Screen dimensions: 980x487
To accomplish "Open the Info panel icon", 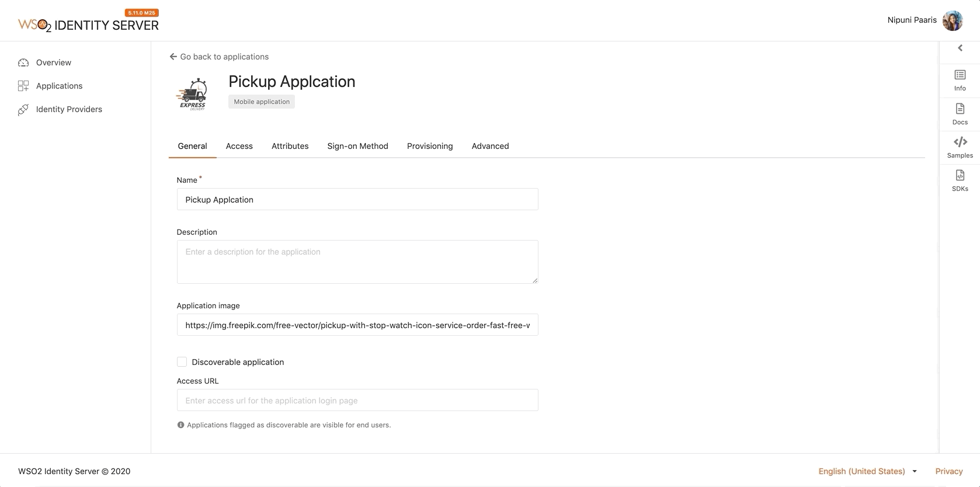I will click(x=960, y=75).
